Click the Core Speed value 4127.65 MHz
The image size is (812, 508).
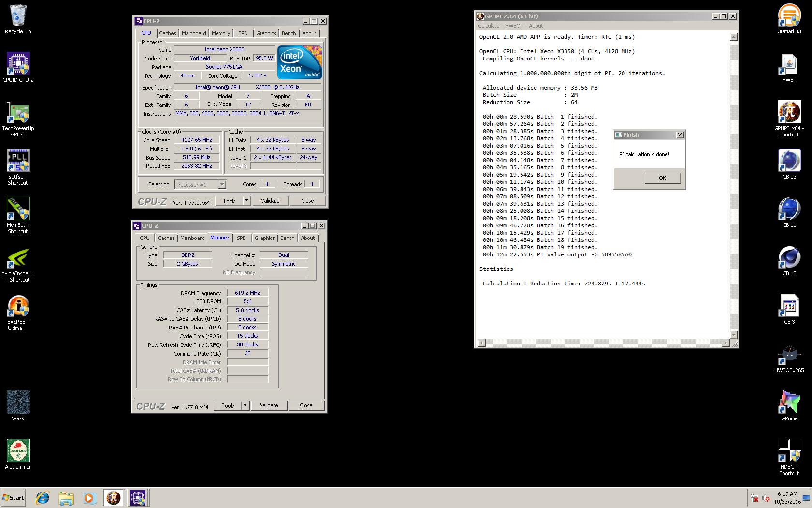pos(197,140)
